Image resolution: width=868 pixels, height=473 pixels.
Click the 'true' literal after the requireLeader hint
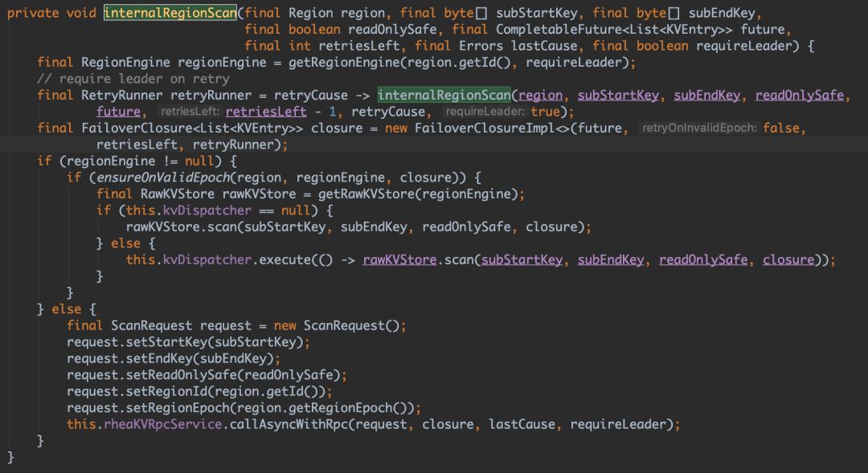tap(545, 112)
